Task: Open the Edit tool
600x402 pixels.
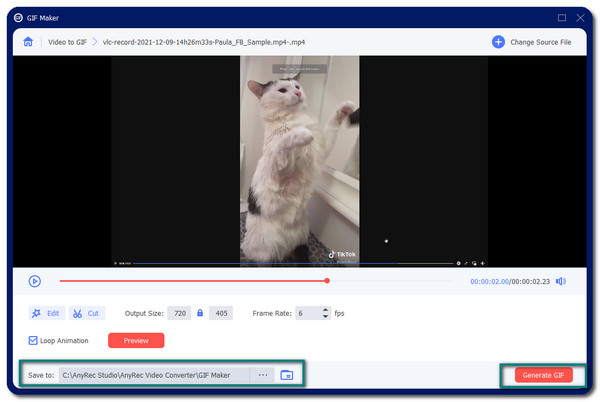Action: 47,313
